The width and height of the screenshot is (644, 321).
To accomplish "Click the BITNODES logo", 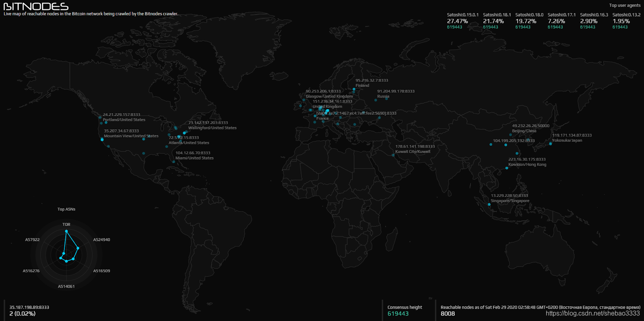I will point(36,6).
